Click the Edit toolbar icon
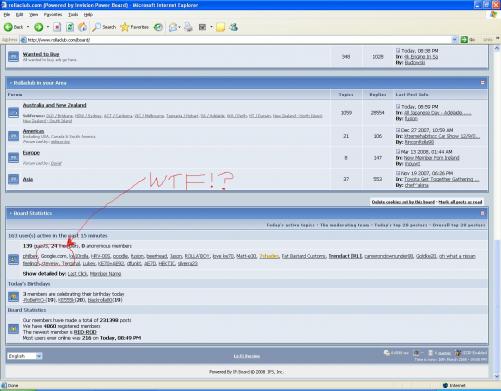This screenshot has width=501, height=391. (202, 27)
